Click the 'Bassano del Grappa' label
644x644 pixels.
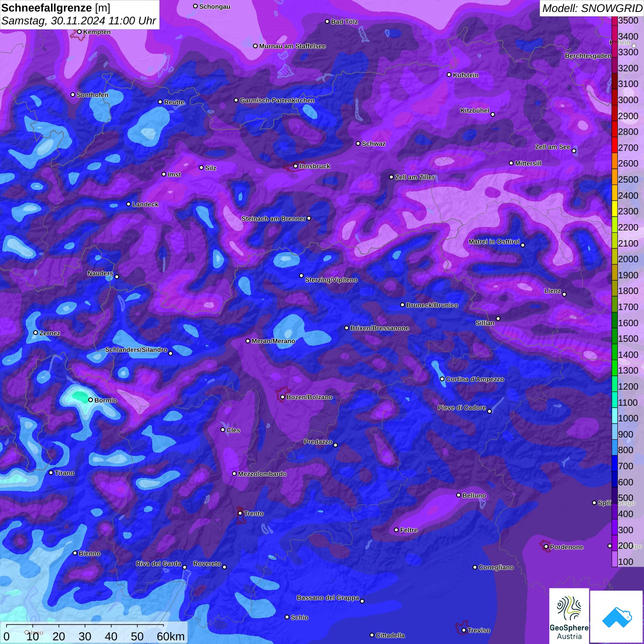(x=328, y=598)
